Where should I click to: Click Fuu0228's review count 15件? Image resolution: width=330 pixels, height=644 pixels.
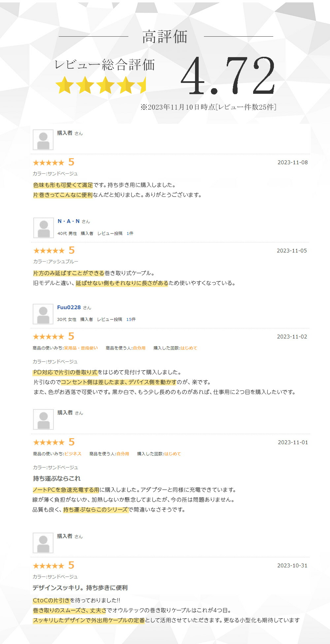point(131,319)
